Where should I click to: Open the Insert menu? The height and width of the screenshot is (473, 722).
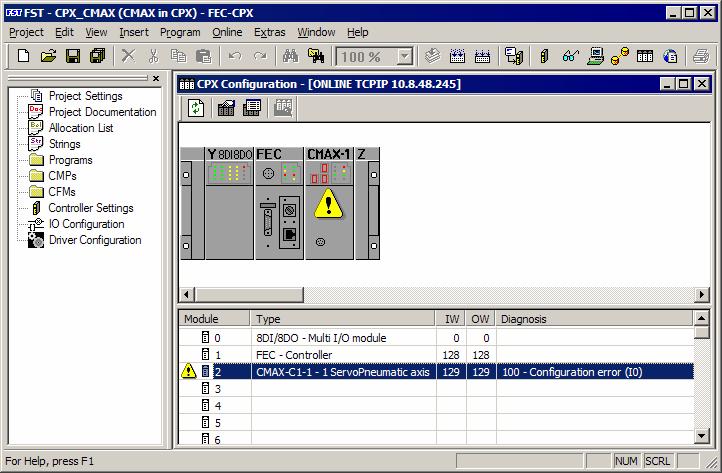(x=134, y=32)
